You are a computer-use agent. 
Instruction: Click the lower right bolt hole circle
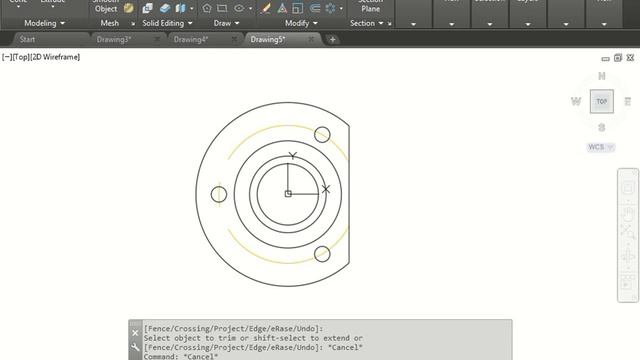(322, 254)
